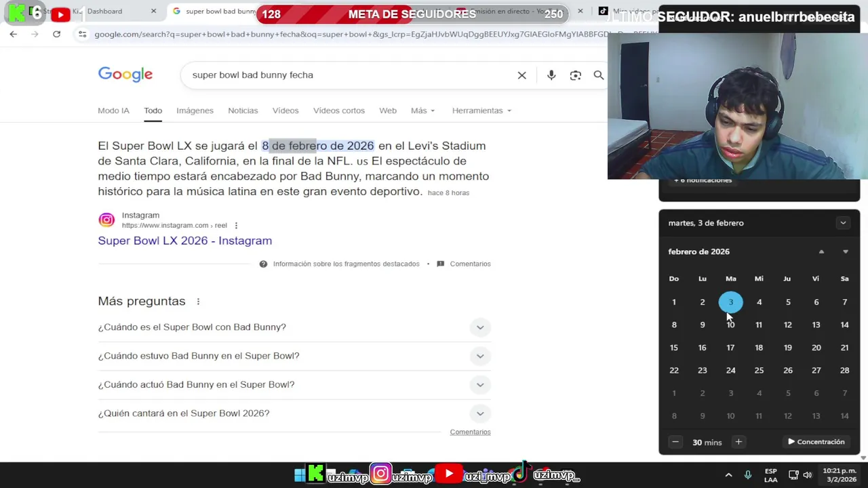The image size is (868, 488).
Task: Click febrero de 2026 month header
Action: pyautogui.click(x=698, y=251)
